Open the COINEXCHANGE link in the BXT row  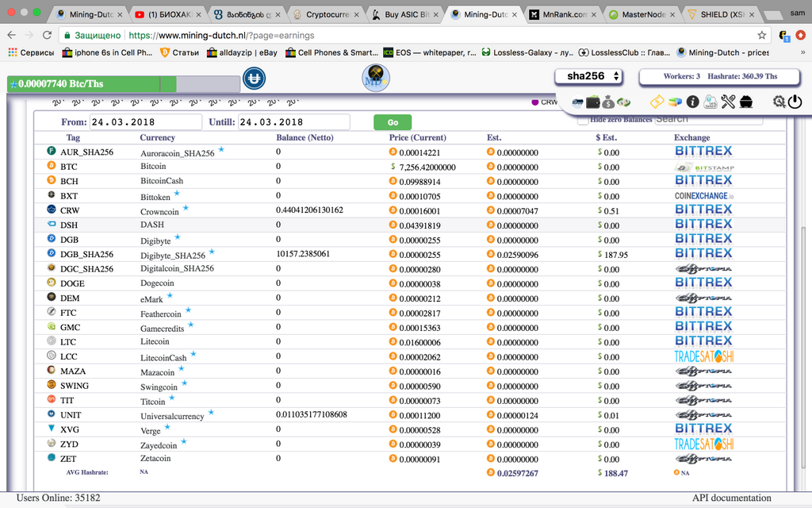coord(704,196)
